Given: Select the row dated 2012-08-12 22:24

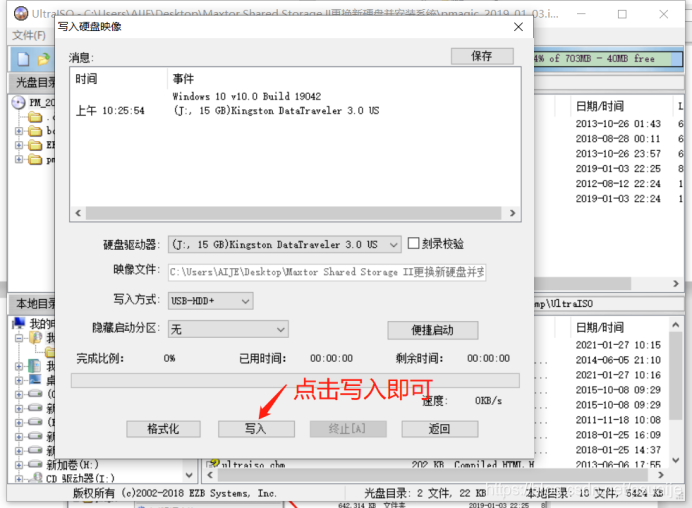Looking at the screenshot, I should pyautogui.click(x=618, y=184).
